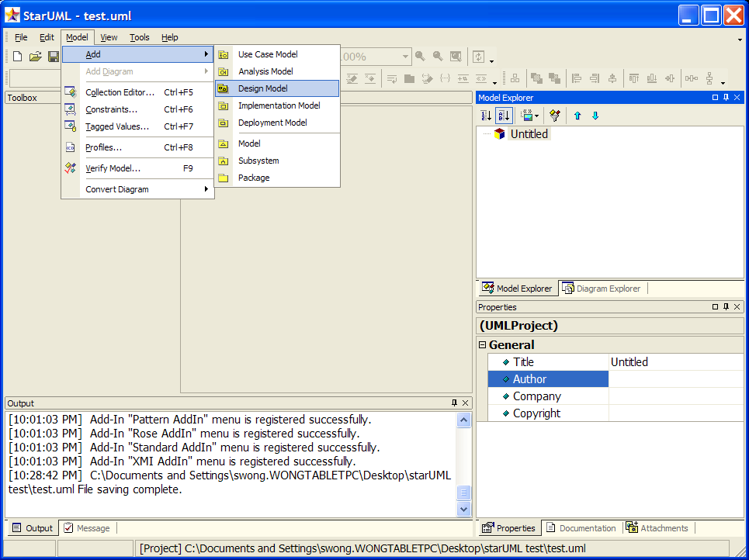Select the Company property row
Viewport: 749px width, 560px height.
(615, 396)
